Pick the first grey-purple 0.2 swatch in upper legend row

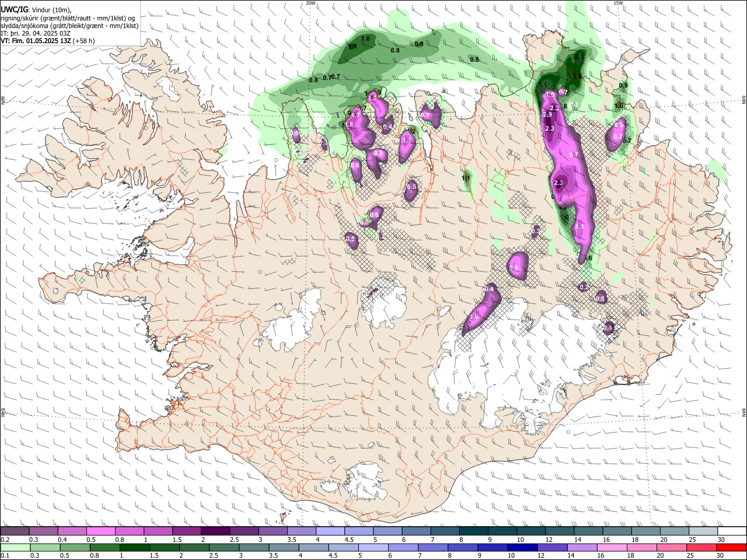[15, 531]
